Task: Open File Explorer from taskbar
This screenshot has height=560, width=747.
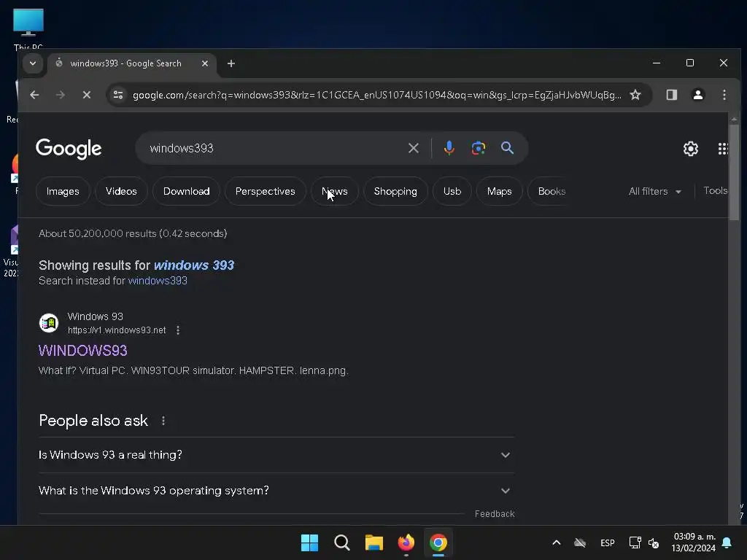Action: 374,542
